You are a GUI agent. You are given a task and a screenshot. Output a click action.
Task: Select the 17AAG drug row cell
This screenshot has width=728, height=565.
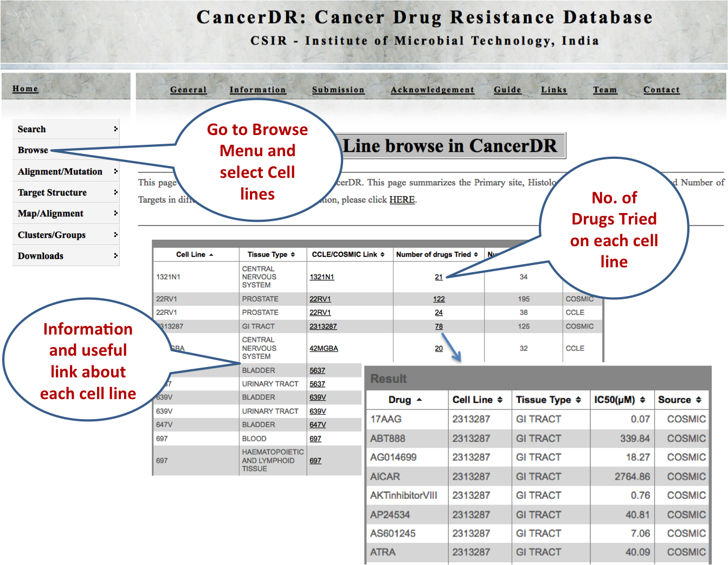[386, 419]
